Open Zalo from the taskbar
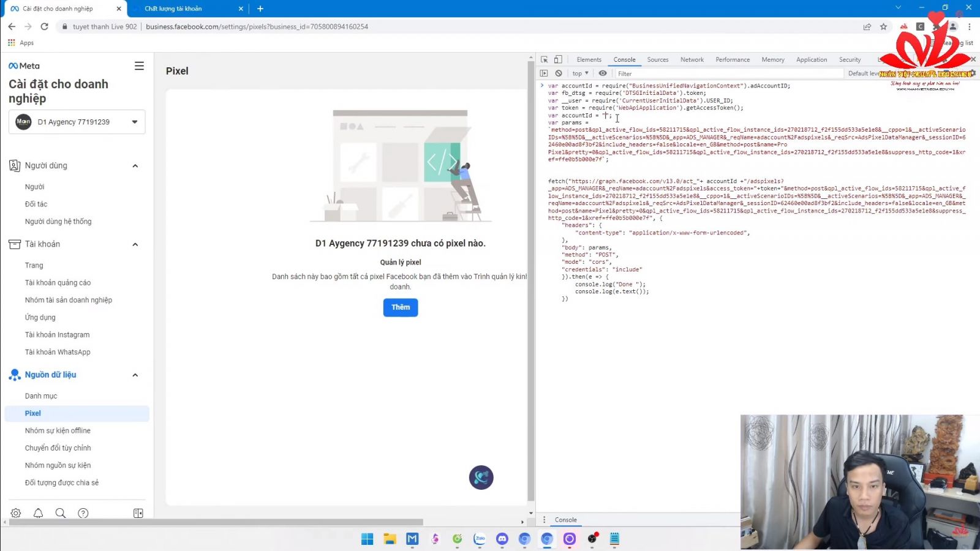Image resolution: width=980 pixels, height=551 pixels. 480,539
